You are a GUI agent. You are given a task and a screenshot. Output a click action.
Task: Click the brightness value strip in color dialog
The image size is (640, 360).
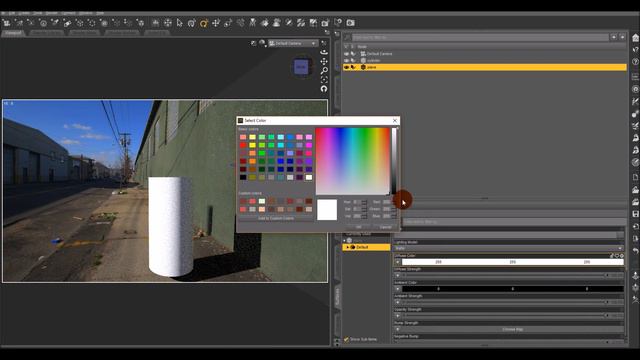pos(394,161)
